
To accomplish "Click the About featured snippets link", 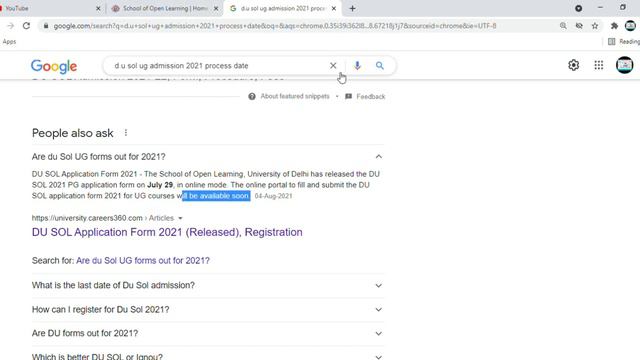I will pyautogui.click(x=295, y=96).
